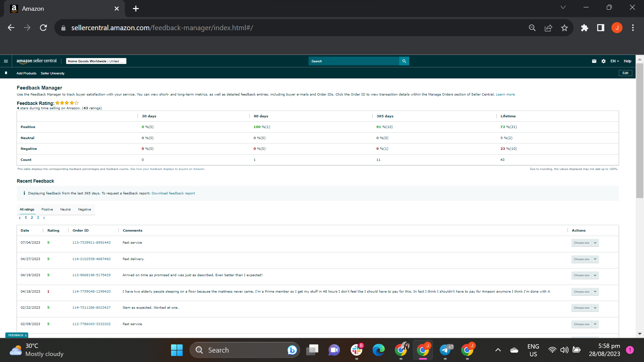Viewport: 644px width, 362px height.
Task: Expand Choose one for order 114-7311286-8023427
Action: coord(585,308)
